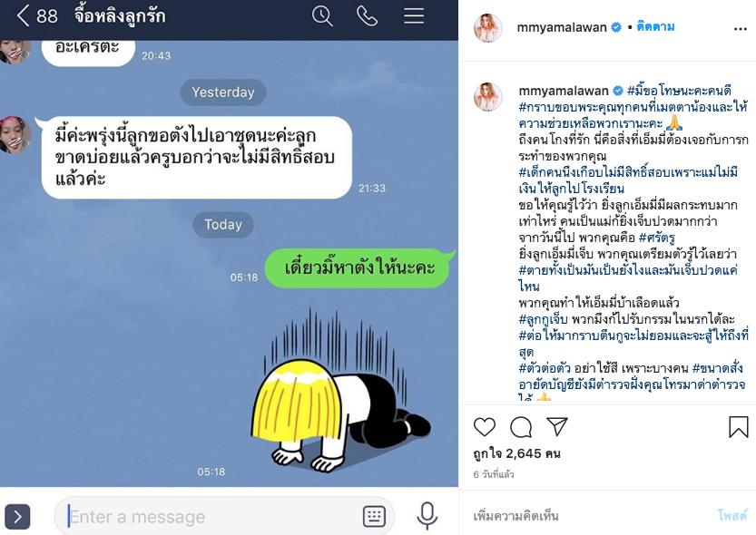
Task: Click the profile avatar beside the caption
Action: [x=488, y=97]
